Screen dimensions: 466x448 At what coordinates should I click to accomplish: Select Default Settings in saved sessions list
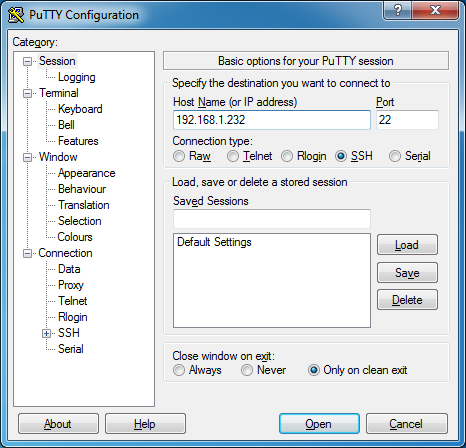pos(214,242)
